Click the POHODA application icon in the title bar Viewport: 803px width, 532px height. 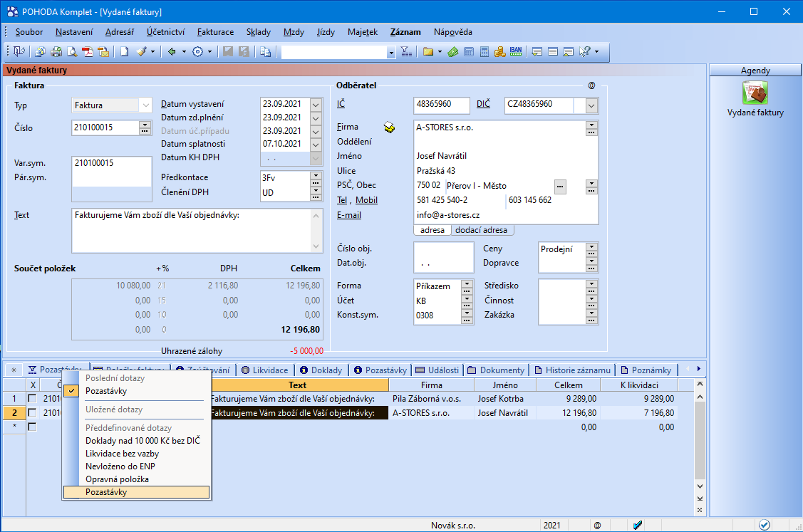click(12, 11)
